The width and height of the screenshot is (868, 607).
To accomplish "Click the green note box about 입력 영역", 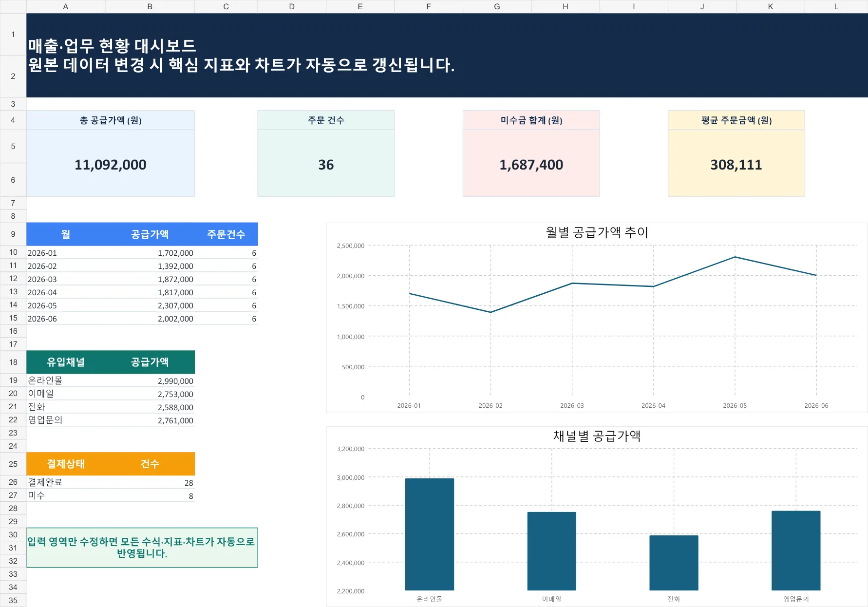I will click(142, 548).
